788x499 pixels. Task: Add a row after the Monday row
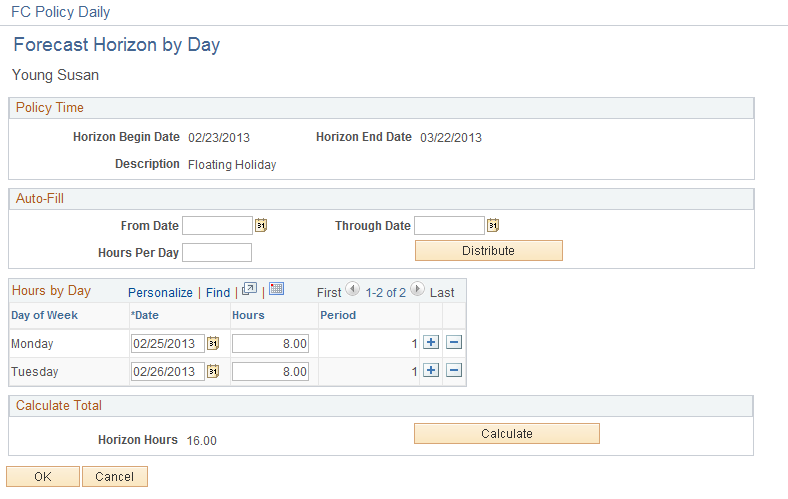(431, 343)
